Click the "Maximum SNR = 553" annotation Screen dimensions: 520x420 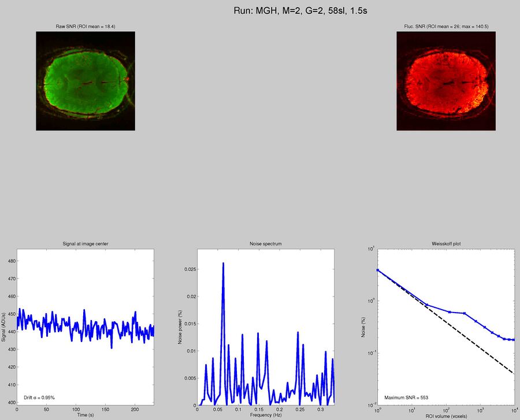click(x=407, y=397)
